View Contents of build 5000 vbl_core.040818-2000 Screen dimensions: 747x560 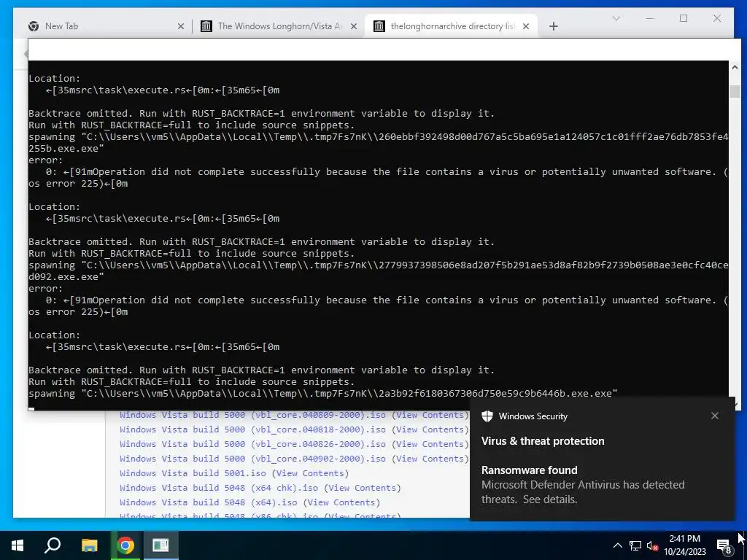tap(430, 429)
